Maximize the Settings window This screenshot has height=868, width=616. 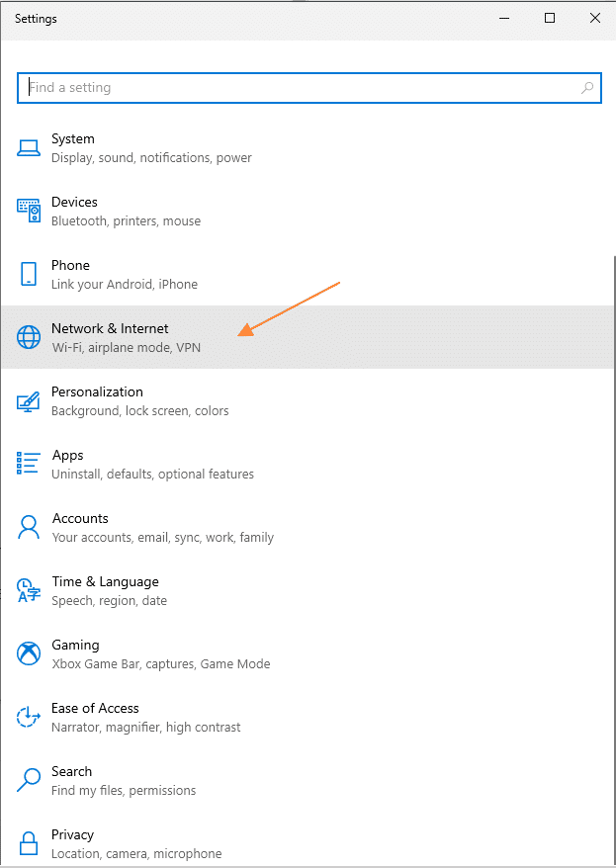pyautogui.click(x=550, y=18)
